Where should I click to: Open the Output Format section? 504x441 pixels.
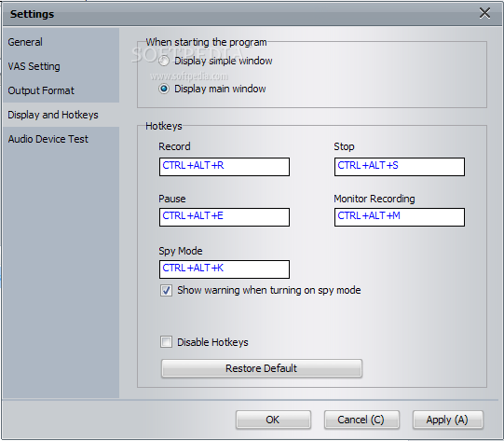pos(61,90)
